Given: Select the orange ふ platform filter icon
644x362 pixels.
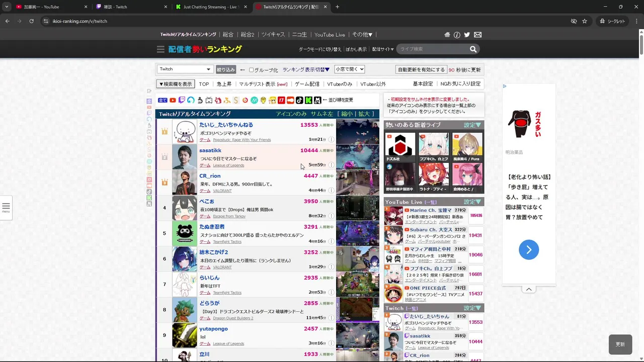Looking at the screenshot, I should 227,100.
